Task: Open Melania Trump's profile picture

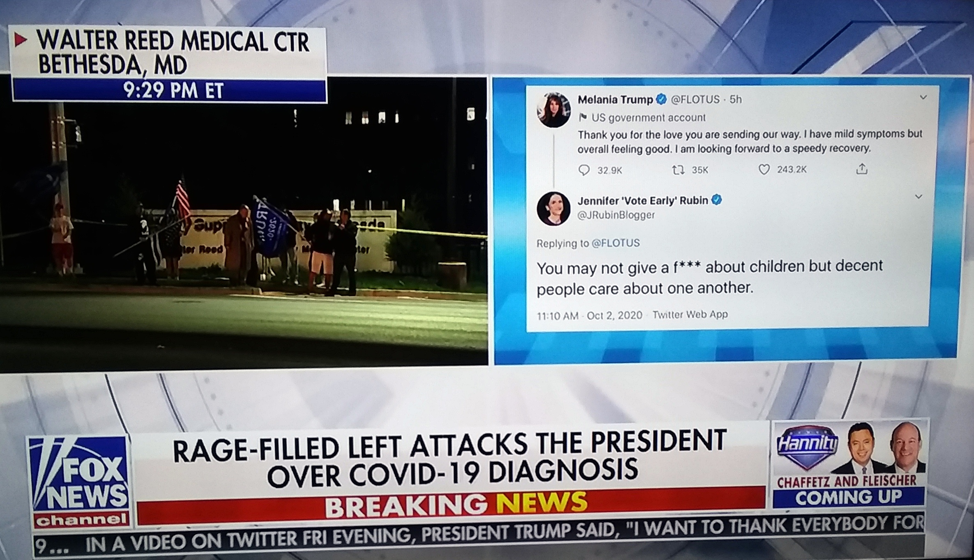Action: click(554, 110)
